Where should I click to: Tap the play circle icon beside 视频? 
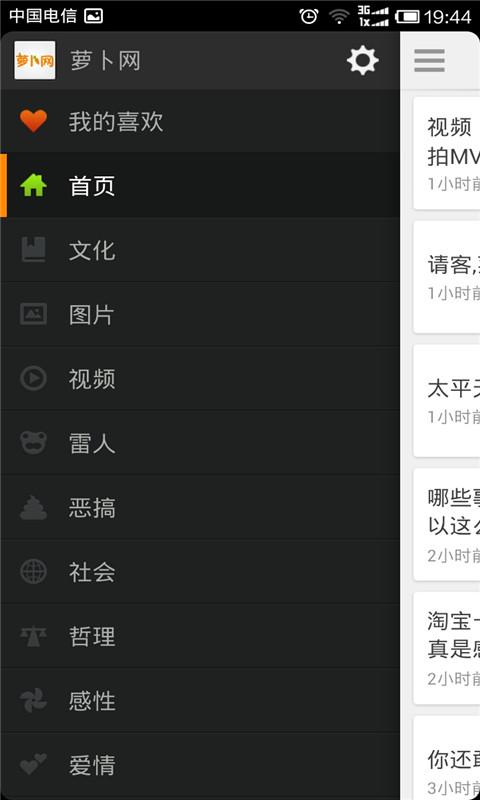34,379
